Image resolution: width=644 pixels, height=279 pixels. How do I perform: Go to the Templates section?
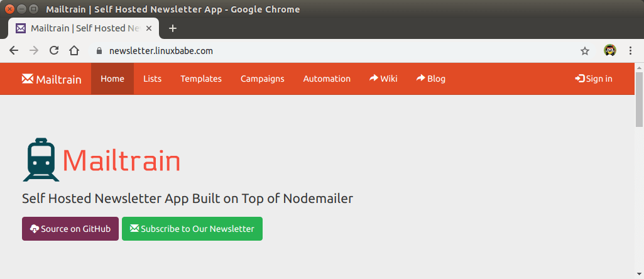pyautogui.click(x=201, y=79)
